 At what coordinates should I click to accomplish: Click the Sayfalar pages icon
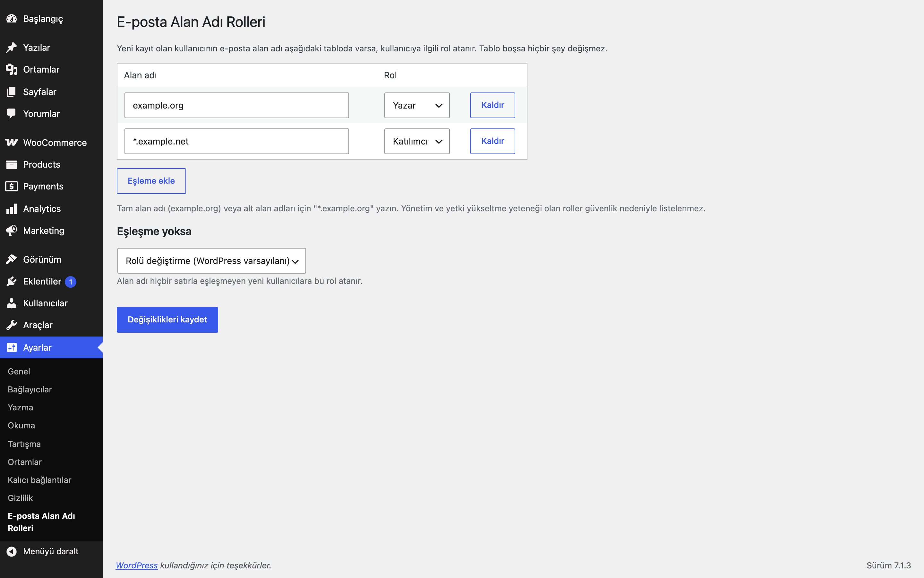point(12,92)
